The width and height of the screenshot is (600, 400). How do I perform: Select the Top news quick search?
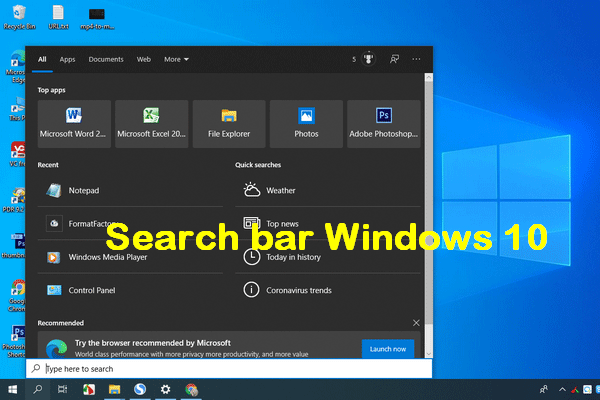tap(328, 224)
